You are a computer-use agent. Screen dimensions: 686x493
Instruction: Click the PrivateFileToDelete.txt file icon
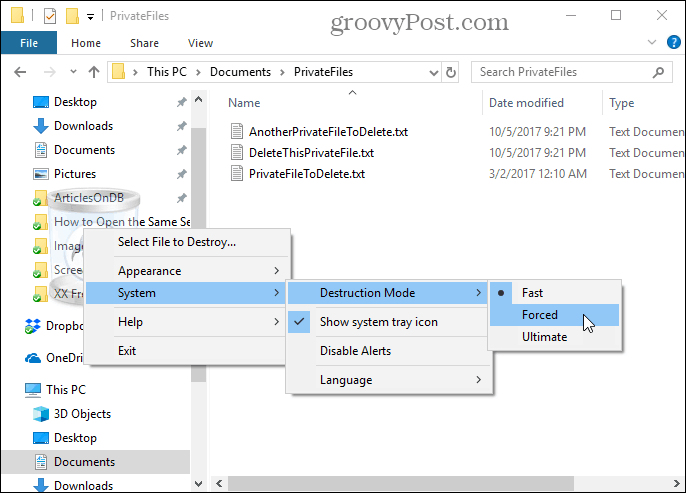click(237, 173)
